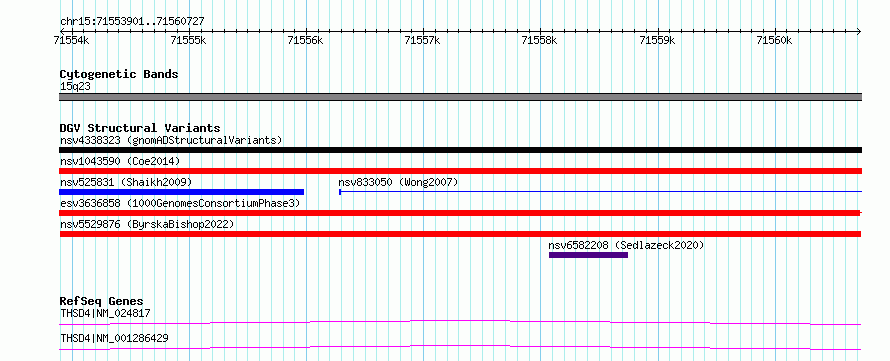Click the DGV Structural Variants track heading

click(x=140, y=128)
